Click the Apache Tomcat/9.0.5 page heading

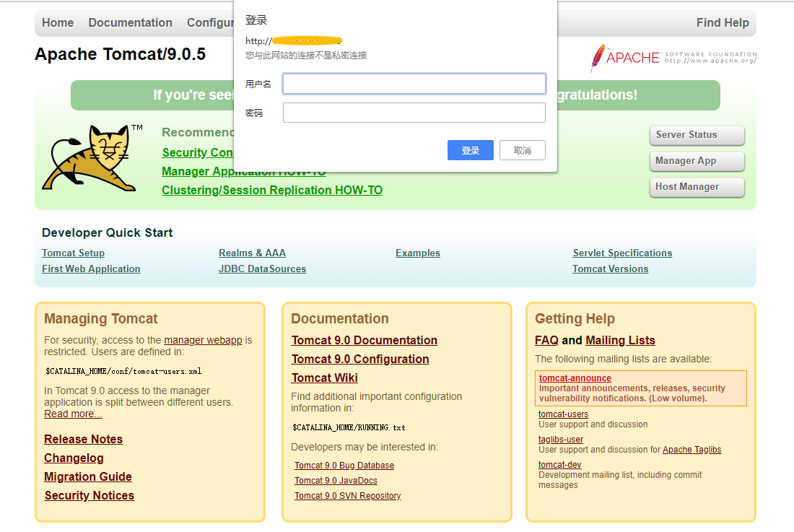click(120, 54)
